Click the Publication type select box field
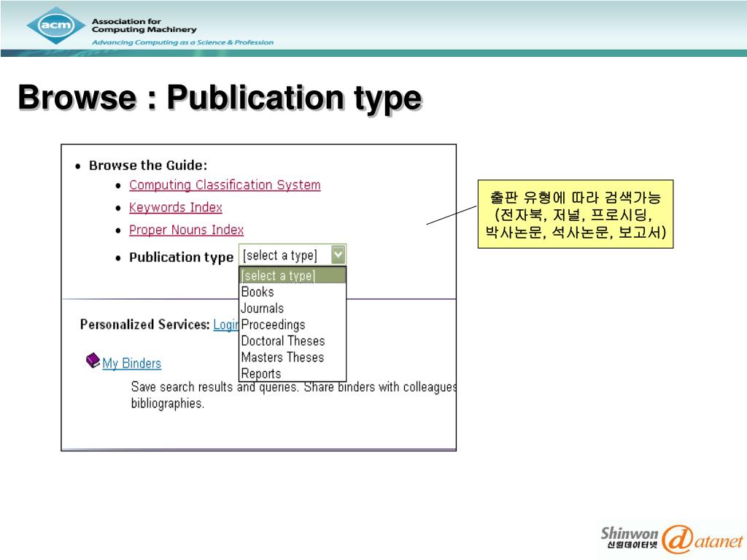The image size is (747, 560). 292,254
